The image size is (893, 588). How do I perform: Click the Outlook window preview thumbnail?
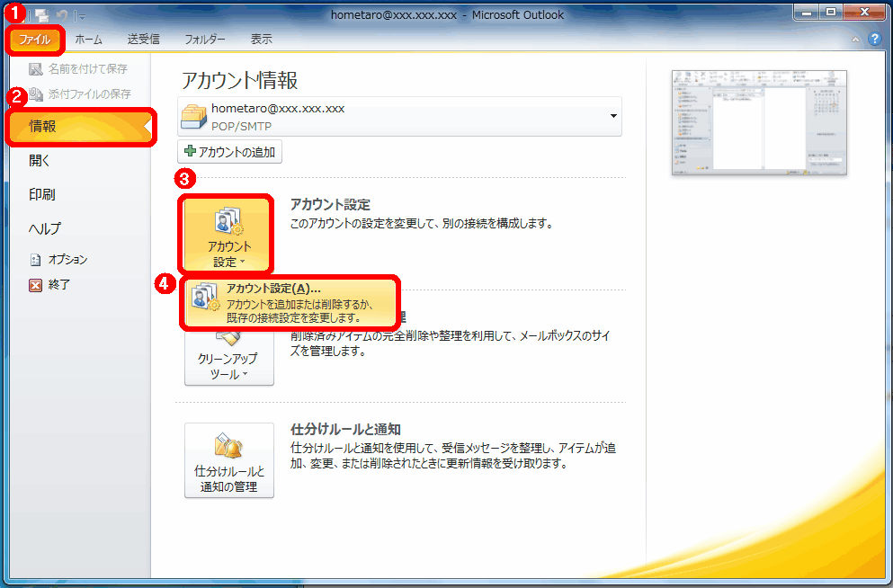coord(759,122)
